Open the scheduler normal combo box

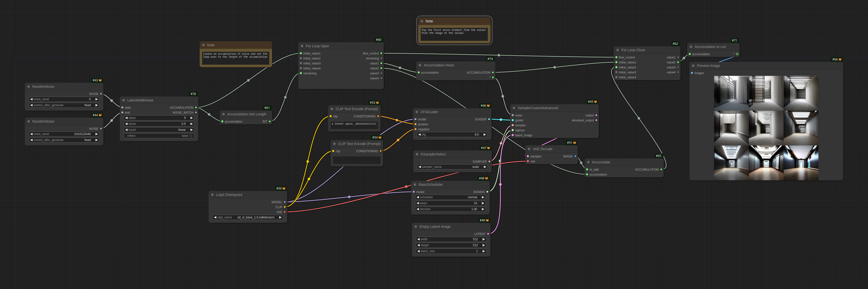(x=450, y=197)
